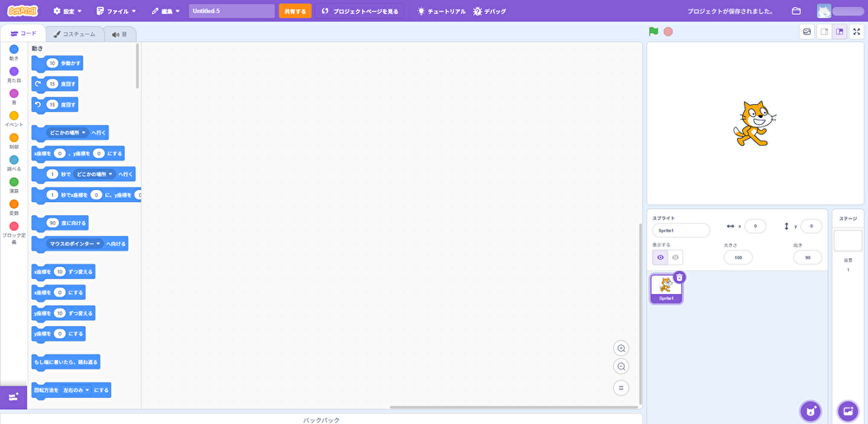
Task: Open the チュートリアル tutorials
Action: [441, 11]
